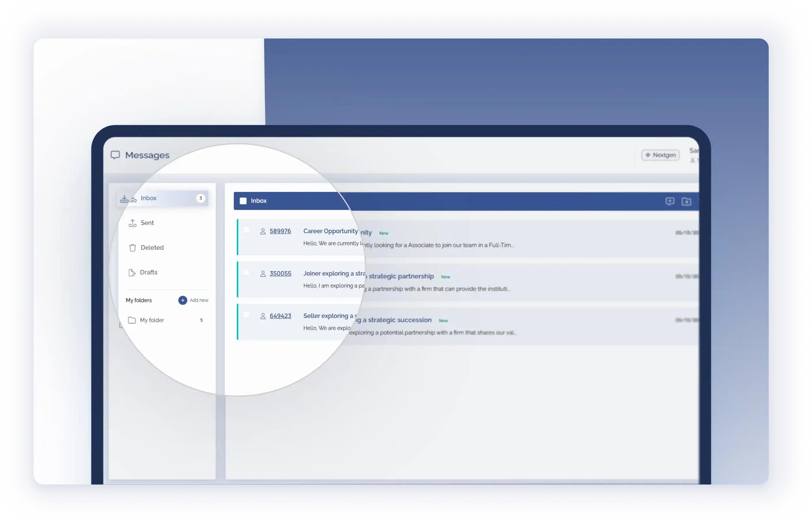The height and width of the screenshot is (523, 812).
Task: Click the new message icon in Inbox header
Action: pos(670,202)
